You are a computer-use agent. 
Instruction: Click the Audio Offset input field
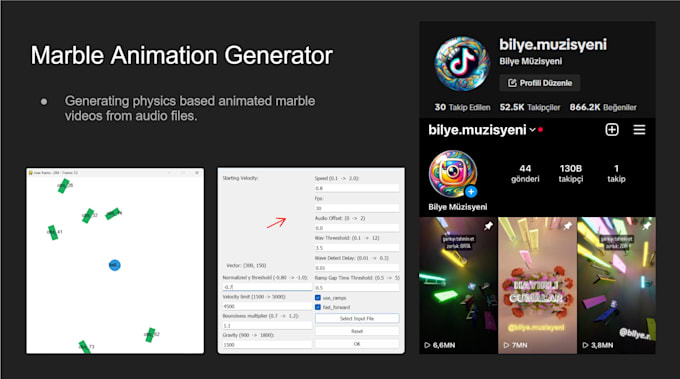click(357, 228)
